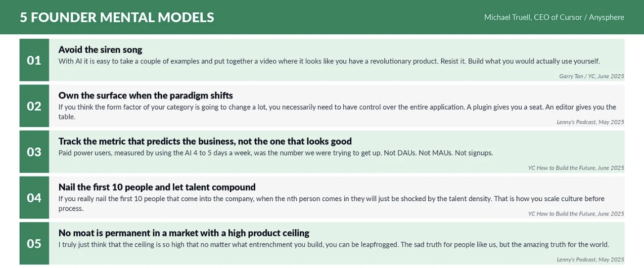Click the 04 number badge

[x=34, y=198]
